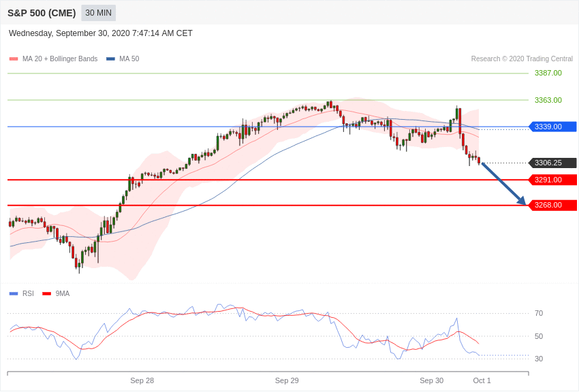The height and width of the screenshot is (392, 579).
Task: Click the RSI 70 axis value
Action: coord(539,314)
